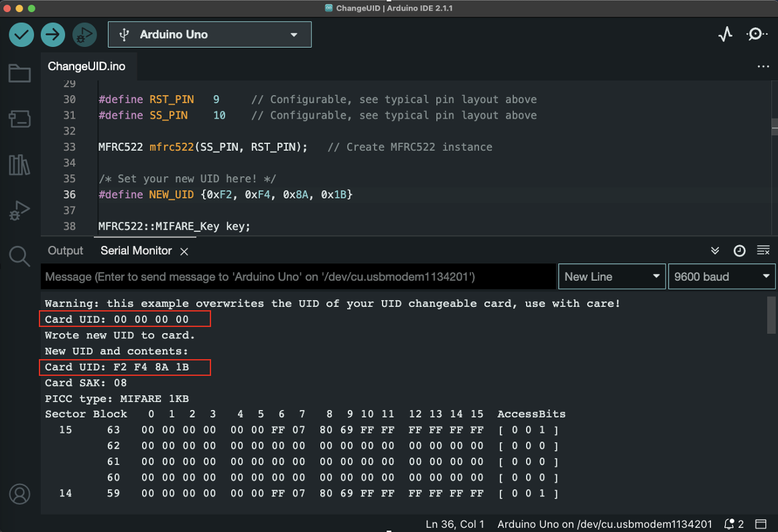This screenshot has width=778, height=532.
Task: Toggle timestamp clock in the Serial Monitor
Action: click(x=739, y=251)
